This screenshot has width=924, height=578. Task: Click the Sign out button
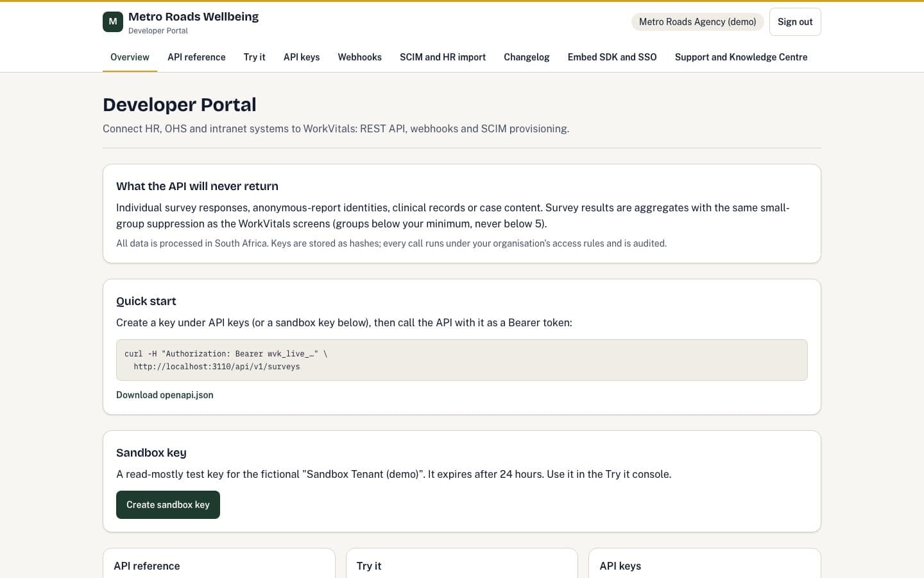[795, 22]
